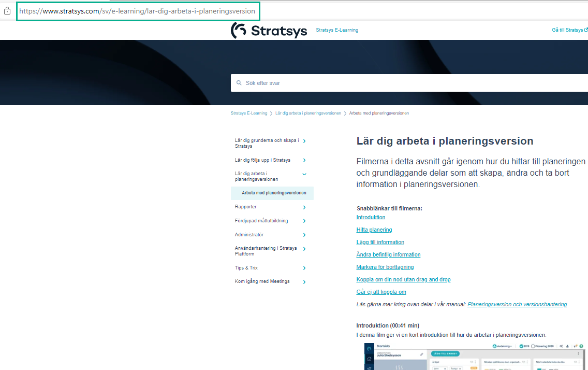This screenshot has height=370, width=588.
Task: Expand the Administratör sidebar section
Action: (x=304, y=235)
